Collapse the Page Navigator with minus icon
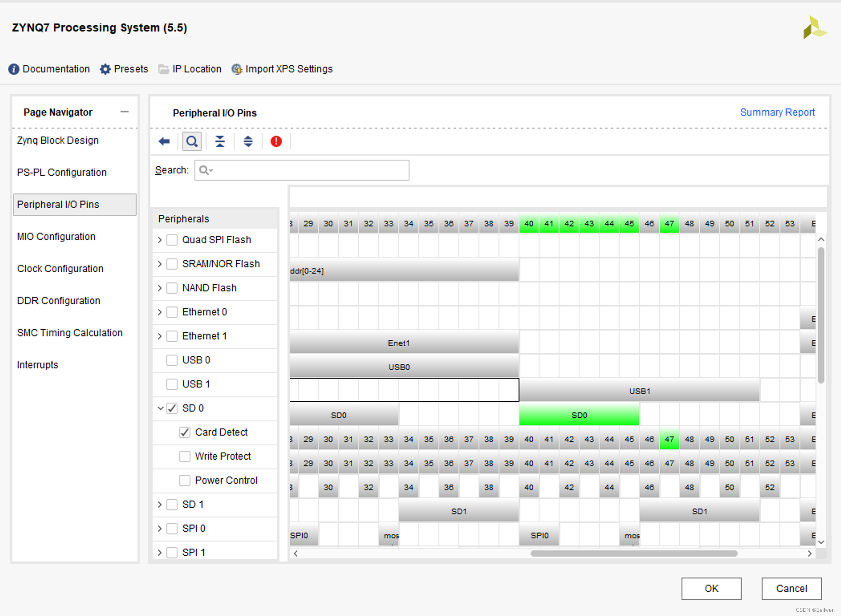Screen dimensions: 841x616 click(124, 112)
